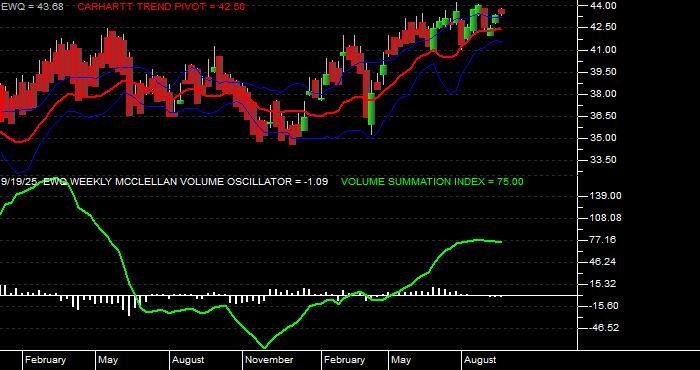Click the 41.00 price axis label
The image size is (700, 370).
(603, 50)
